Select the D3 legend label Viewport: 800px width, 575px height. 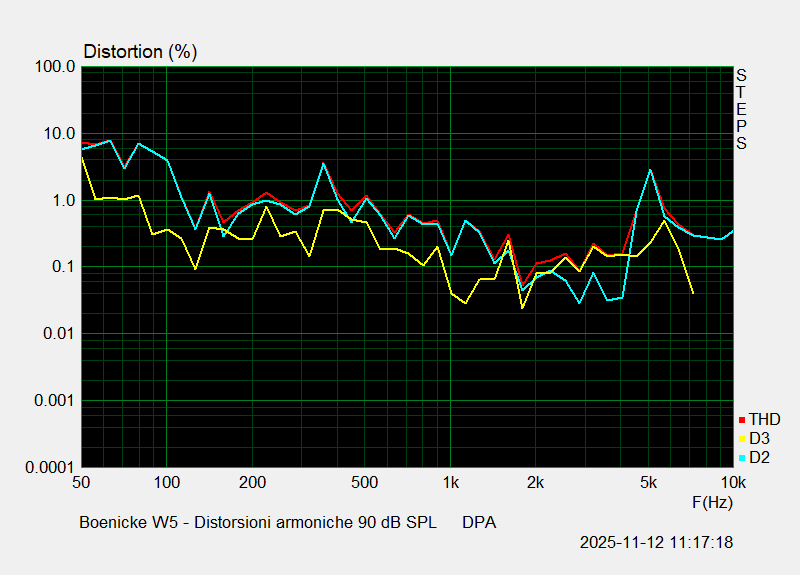click(x=760, y=439)
